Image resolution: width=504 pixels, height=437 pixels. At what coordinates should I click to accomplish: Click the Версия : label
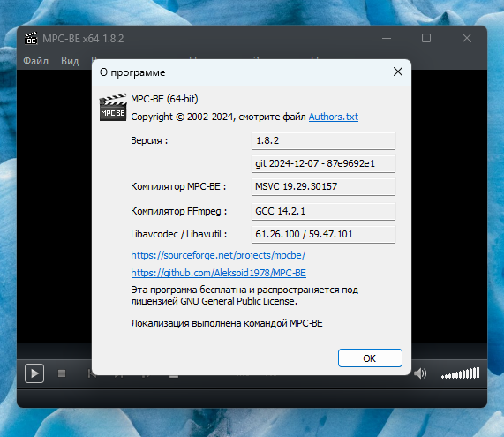[149, 141]
